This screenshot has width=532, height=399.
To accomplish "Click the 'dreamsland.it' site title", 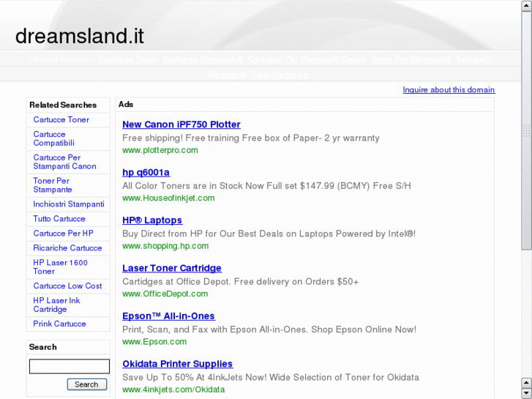I will pos(79,36).
